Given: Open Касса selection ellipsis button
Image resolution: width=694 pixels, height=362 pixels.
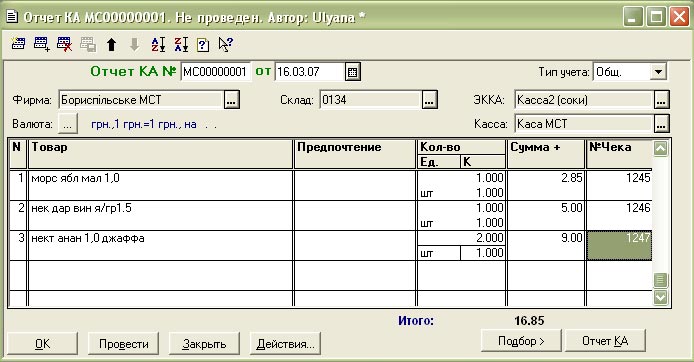Looking at the screenshot, I should point(661,124).
